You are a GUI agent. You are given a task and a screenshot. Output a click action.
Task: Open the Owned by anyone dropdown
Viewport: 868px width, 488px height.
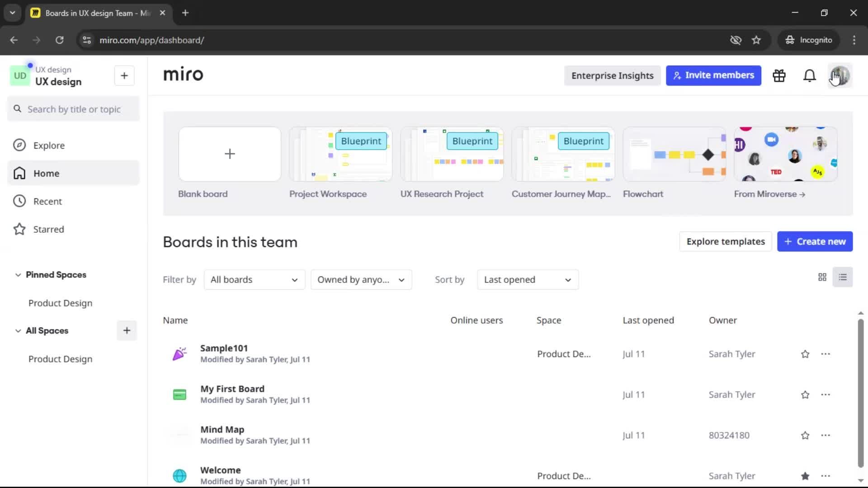(x=361, y=280)
